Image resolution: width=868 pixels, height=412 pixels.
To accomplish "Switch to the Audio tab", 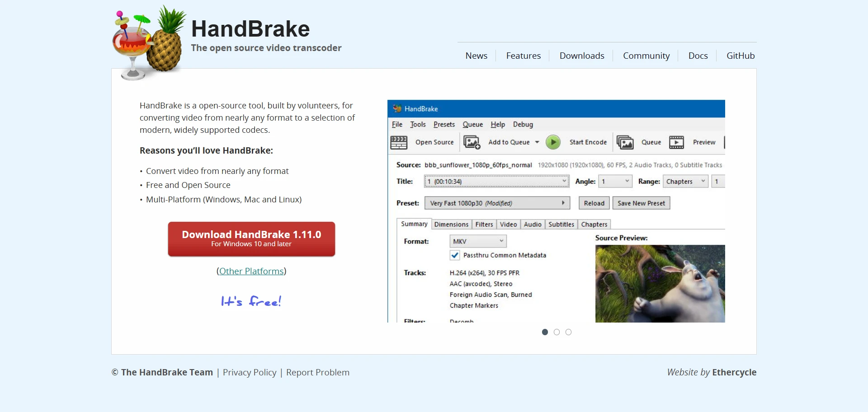I will 533,224.
